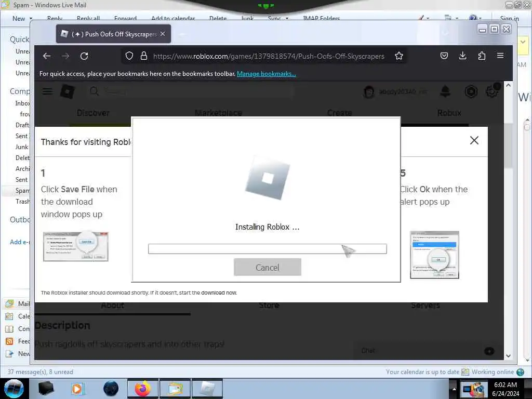The image size is (532, 399).
Task: Click the Save File step thumbnail
Action: click(76, 246)
